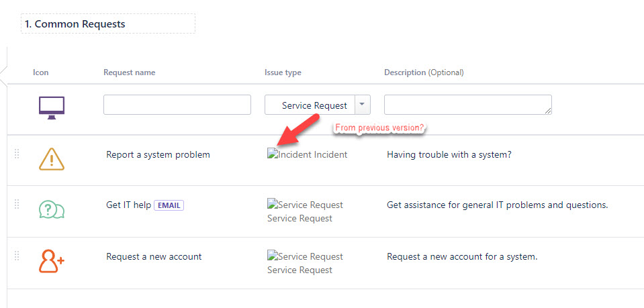Grab the drag handle of Get IT help row
Image resolution: width=644 pixels, height=308 pixels.
click(x=17, y=204)
